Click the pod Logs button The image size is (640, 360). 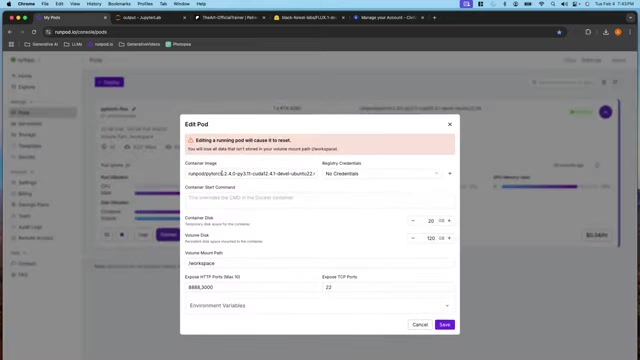[x=143, y=235]
